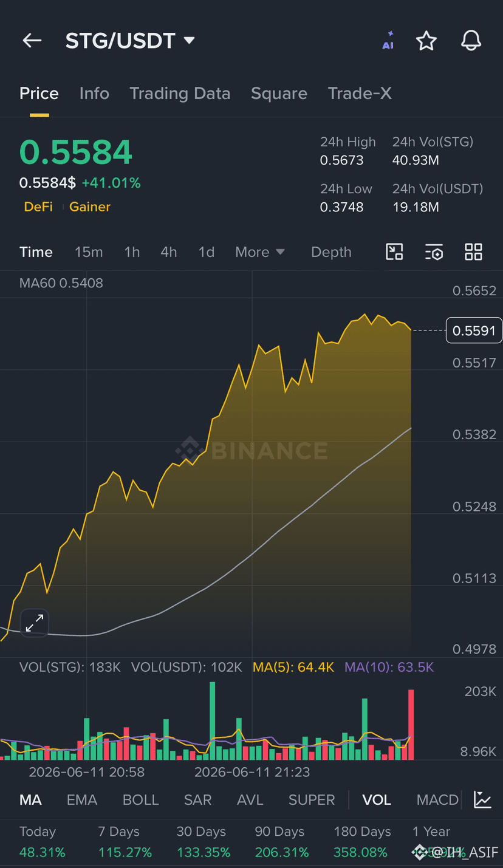
Task: Select the Time chart interval
Action: [x=36, y=252]
